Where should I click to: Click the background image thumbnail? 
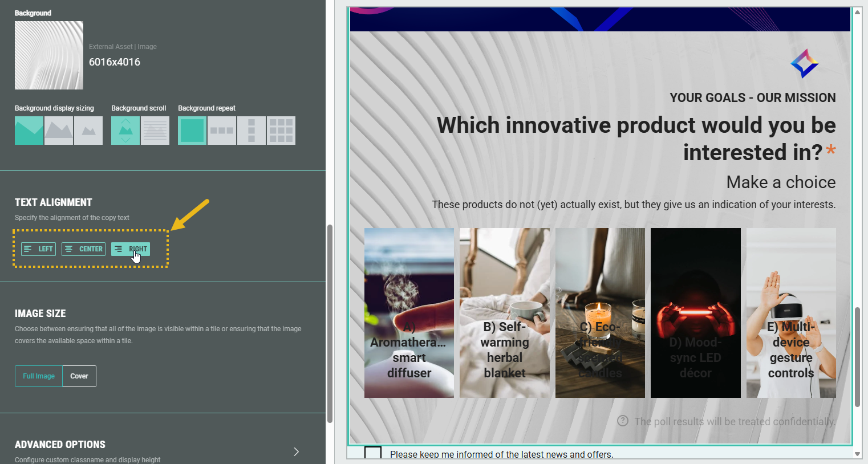[49, 55]
